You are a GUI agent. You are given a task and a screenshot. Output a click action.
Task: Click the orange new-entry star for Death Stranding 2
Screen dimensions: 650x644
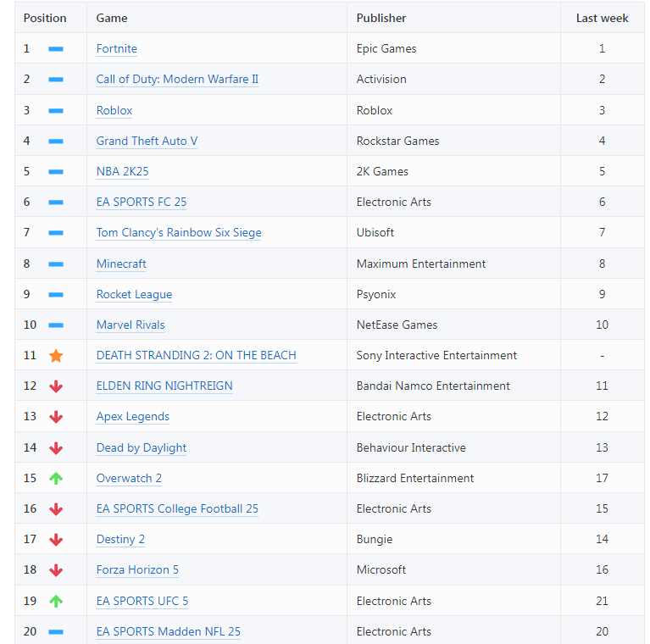(56, 356)
